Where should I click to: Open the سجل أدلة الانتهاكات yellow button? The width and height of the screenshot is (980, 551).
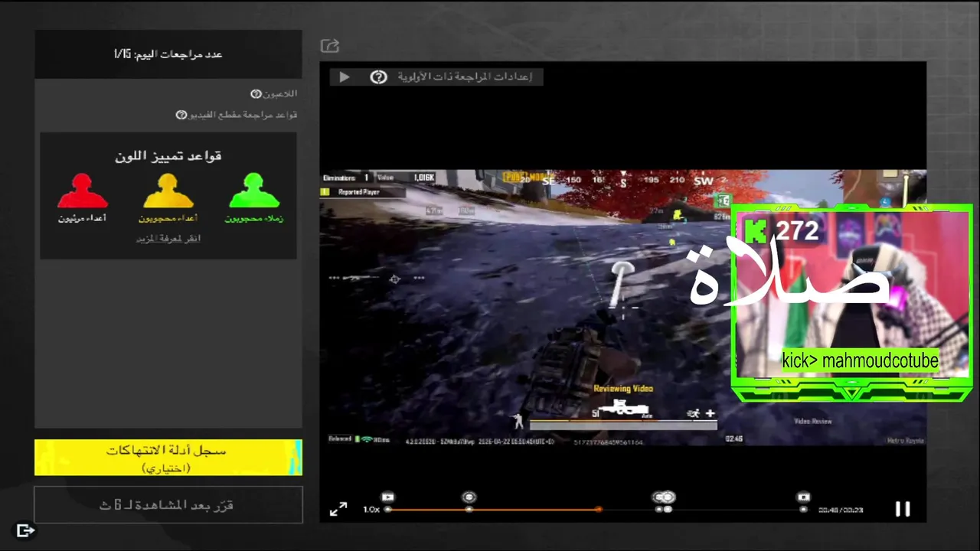click(x=168, y=458)
